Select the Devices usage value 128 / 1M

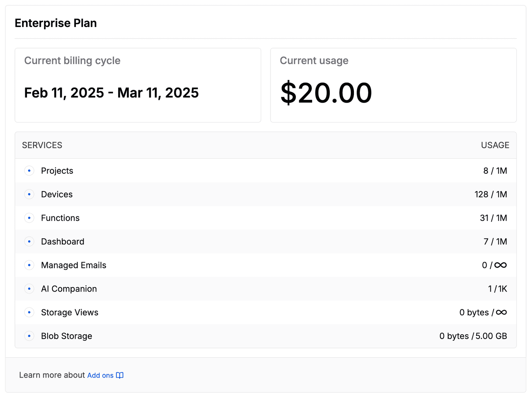pos(490,194)
